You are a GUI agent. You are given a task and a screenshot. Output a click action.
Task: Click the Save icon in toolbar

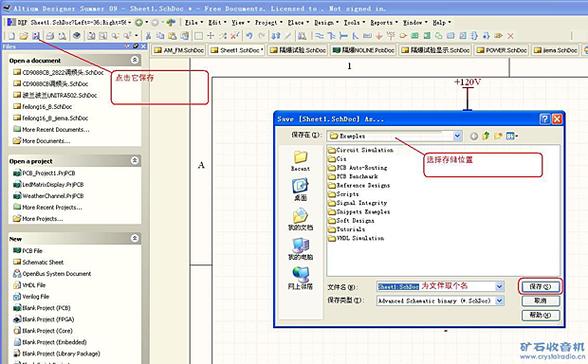click(x=36, y=36)
